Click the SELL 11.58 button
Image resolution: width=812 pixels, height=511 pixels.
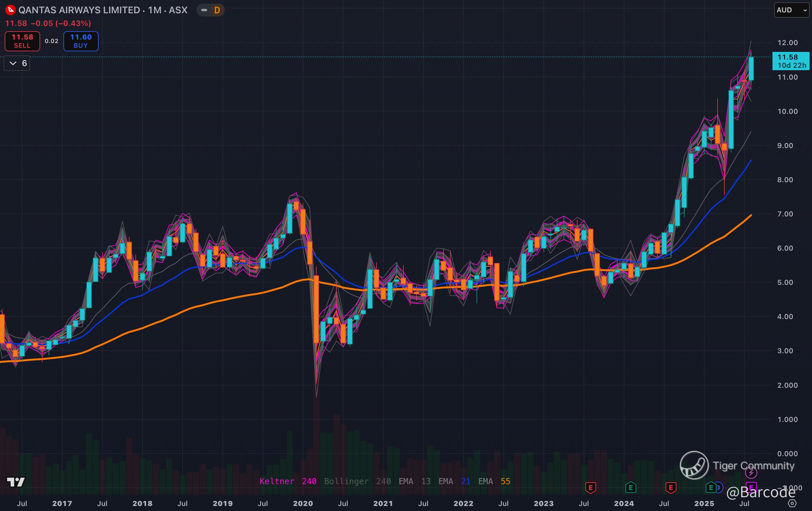click(22, 41)
